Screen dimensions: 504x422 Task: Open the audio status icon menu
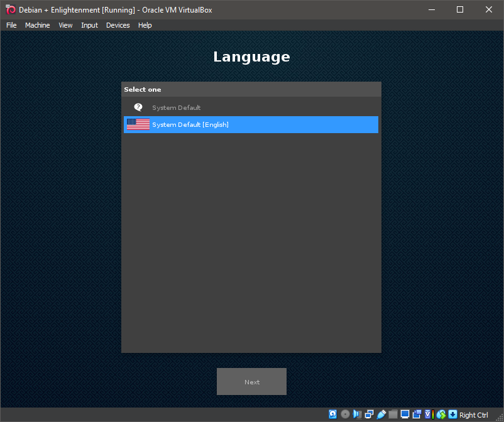coord(357,414)
